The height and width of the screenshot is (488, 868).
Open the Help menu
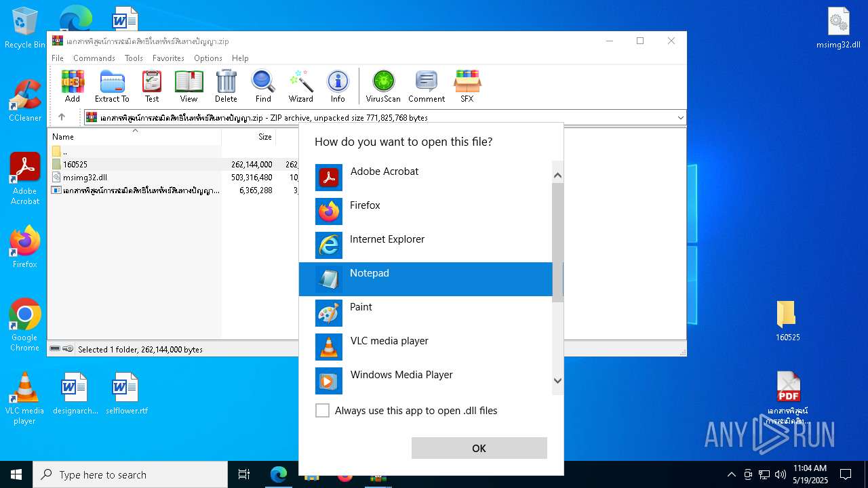point(240,58)
